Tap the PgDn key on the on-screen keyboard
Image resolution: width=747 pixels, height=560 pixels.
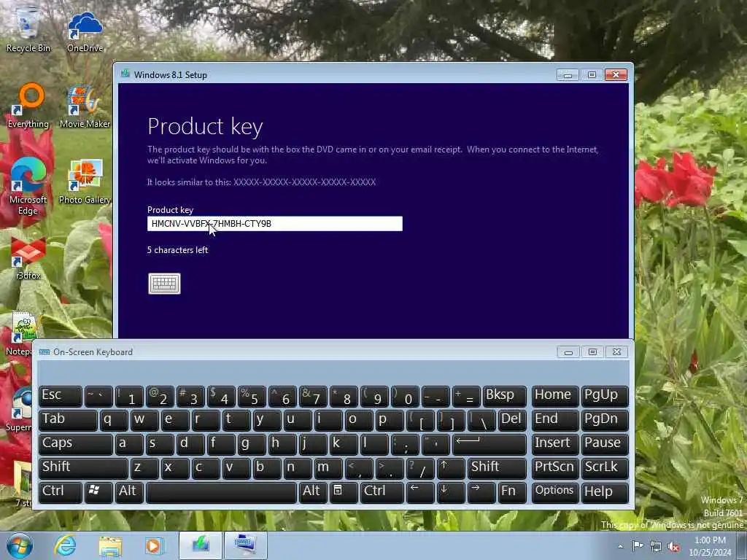pyautogui.click(x=605, y=420)
